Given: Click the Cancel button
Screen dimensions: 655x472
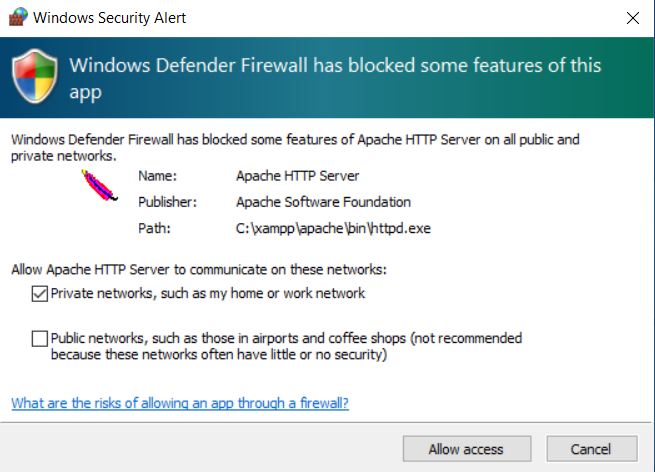Looking at the screenshot, I should (592, 449).
